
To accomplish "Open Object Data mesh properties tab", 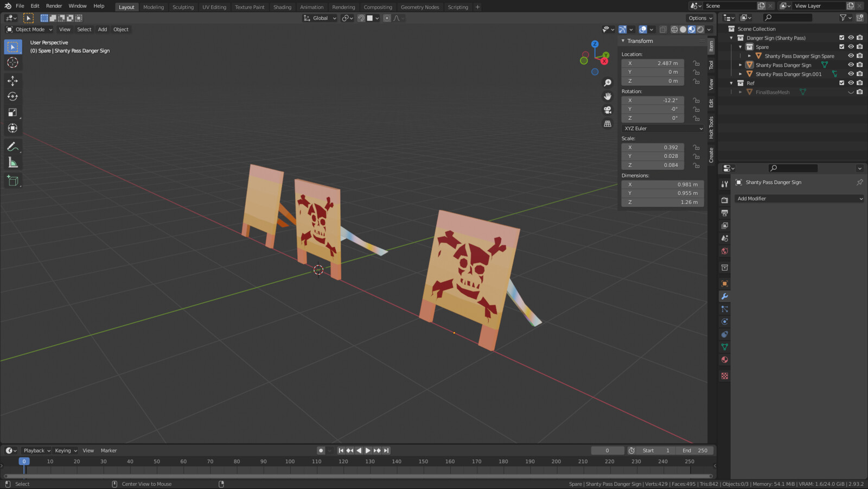I will click(x=724, y=347).
